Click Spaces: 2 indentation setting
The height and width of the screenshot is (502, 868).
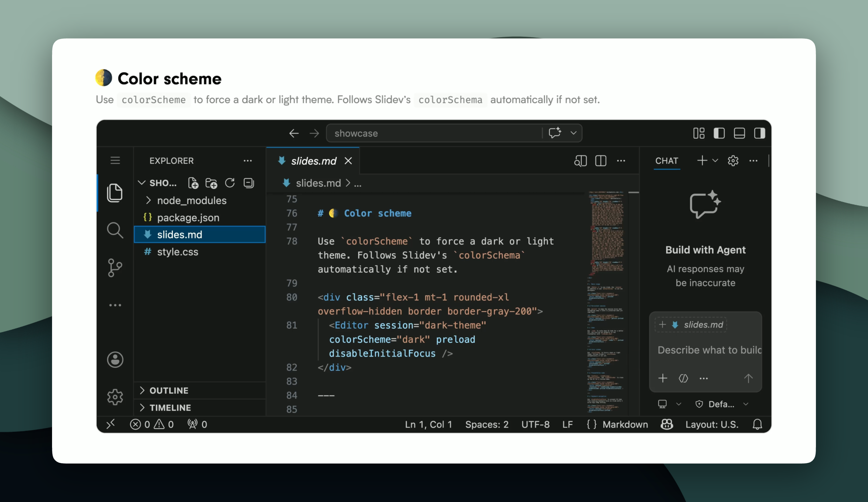tap(487, 425)
